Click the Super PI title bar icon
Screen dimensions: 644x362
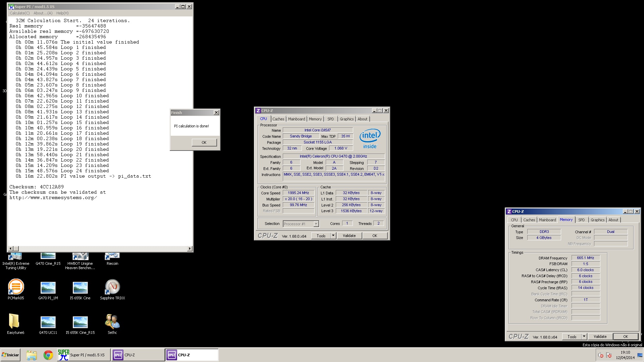point(11,7)
